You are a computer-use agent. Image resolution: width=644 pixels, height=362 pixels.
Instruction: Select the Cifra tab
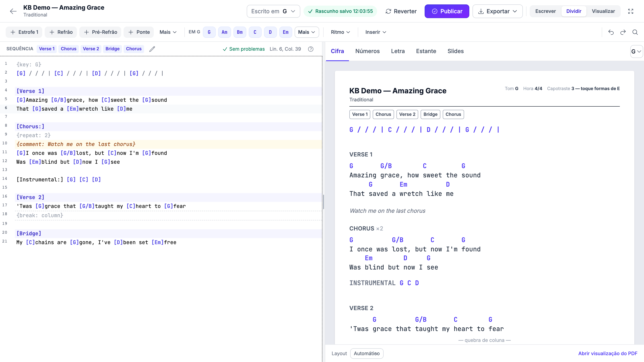point(337,51)
